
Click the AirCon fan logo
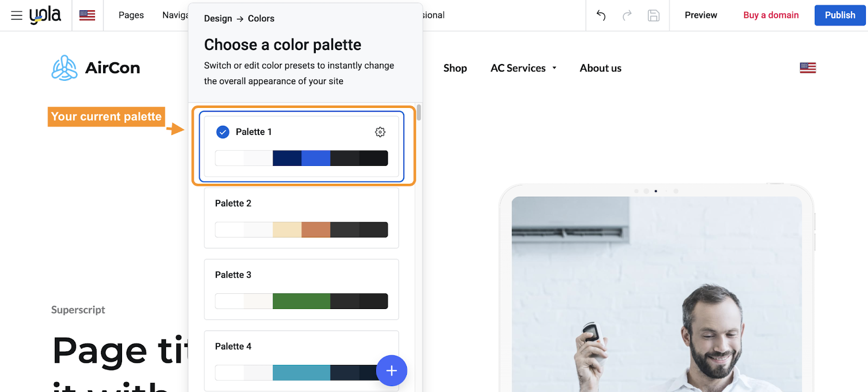65,68
